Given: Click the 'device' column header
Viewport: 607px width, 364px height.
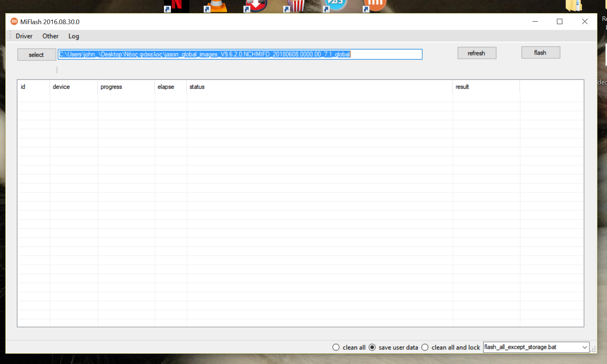Looking at the screenshot, I should click(x=73, y=87).
